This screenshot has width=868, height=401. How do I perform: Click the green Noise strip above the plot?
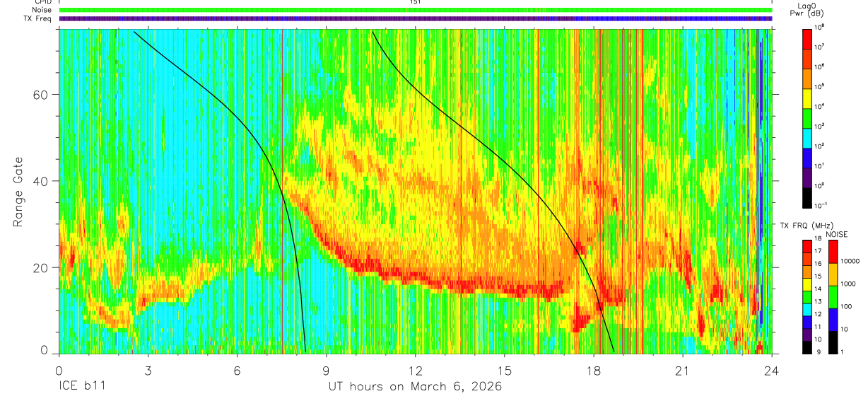click(x=416, y=10)
